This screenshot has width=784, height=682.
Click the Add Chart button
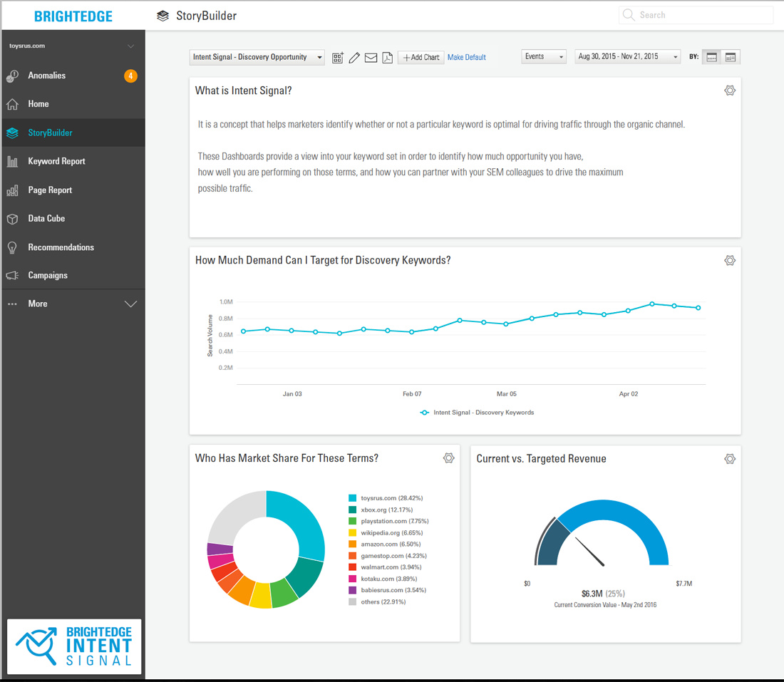click(421, 58)
